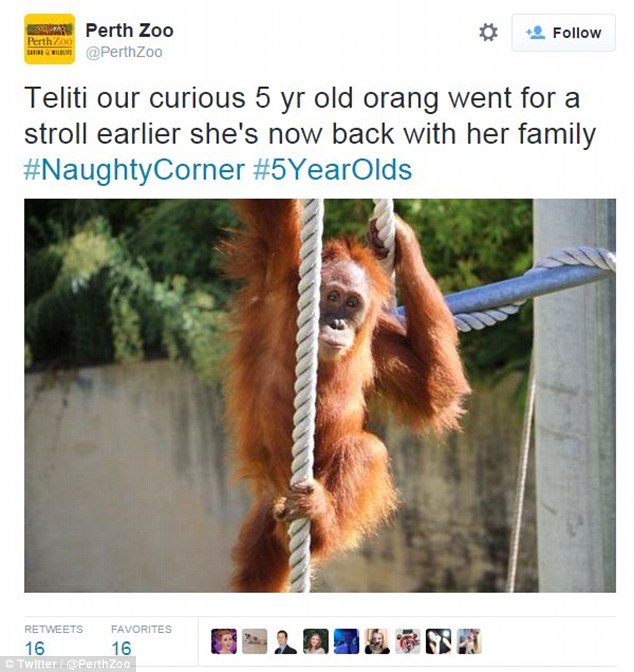Image resolution: width=634 pixels, height=672 pixels.
Task: Open the #5YearOlds hashtag
Action: pos(333,170)
